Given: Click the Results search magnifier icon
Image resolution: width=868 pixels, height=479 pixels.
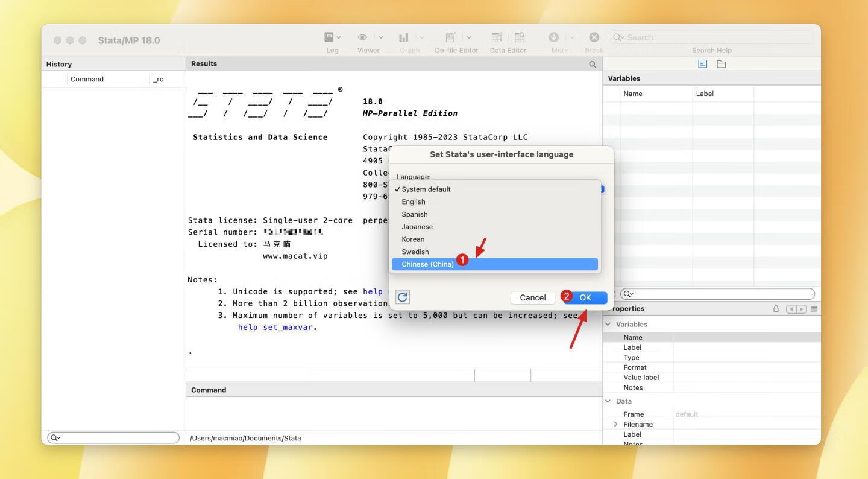Looking at the screenshot, I should pyautogui.click(x=593, y=65).
